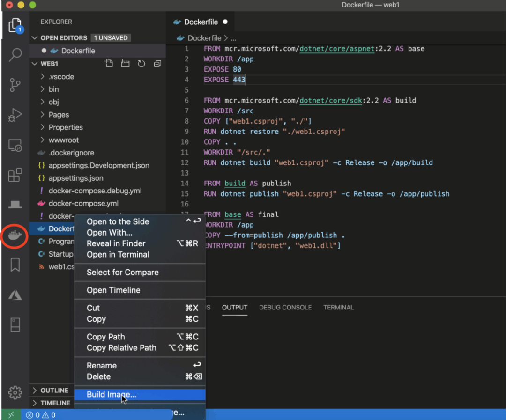Open the Manage settings gear

point(15,392)
